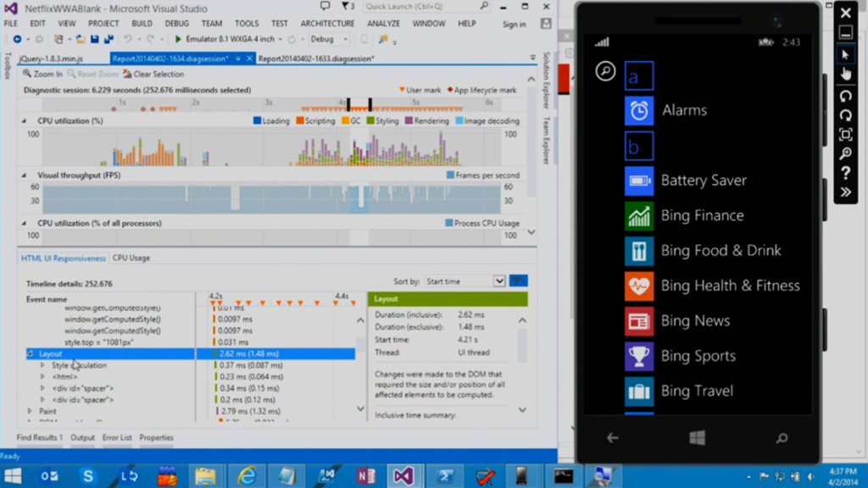The image size is (868, 488).
Task: Open the Output tab
Action: pyautogui.click(x=82, y=438)
